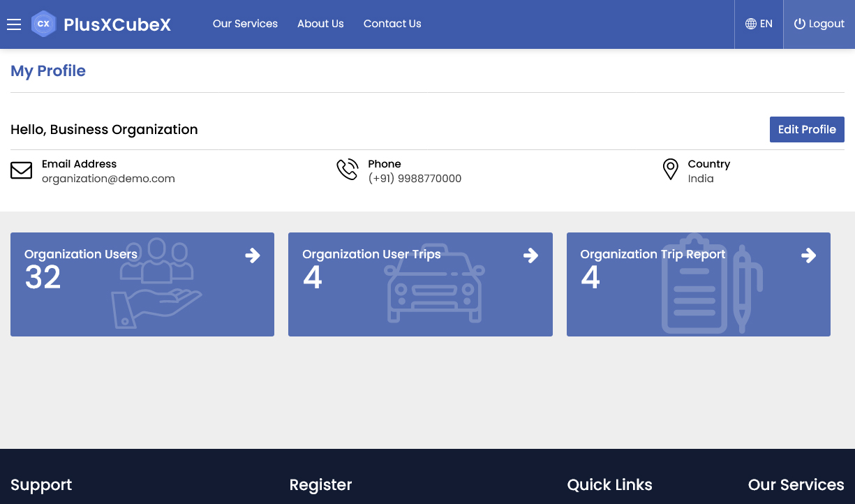The height and width of the screenshot is (504, 855).
Task: Click the 32 users count
Action: 43,278
